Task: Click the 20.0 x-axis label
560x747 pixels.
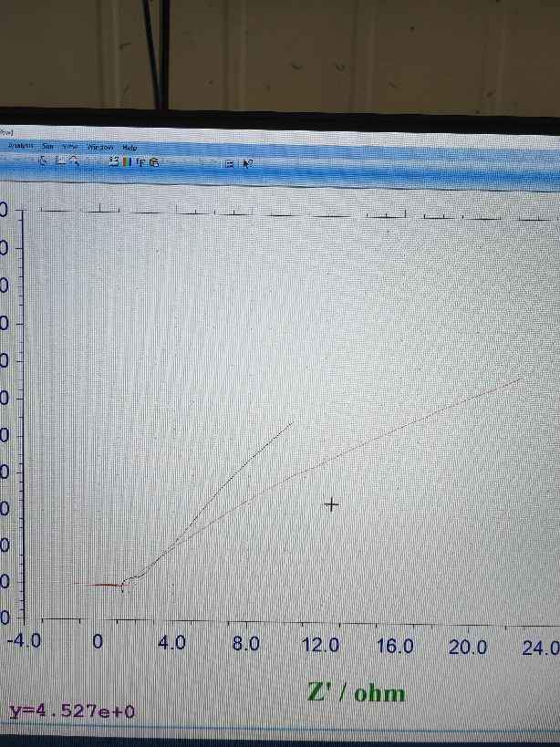Action: [x=468, y=647]
